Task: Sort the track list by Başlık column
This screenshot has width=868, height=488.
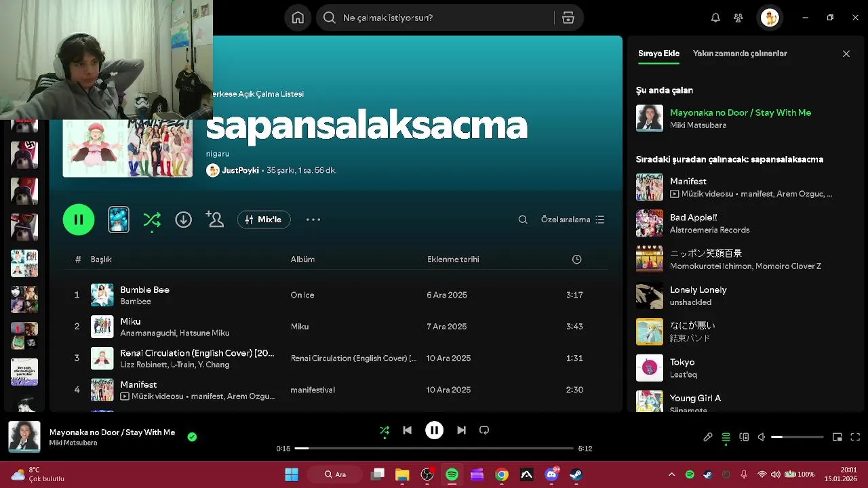Action: coord(101,260)
